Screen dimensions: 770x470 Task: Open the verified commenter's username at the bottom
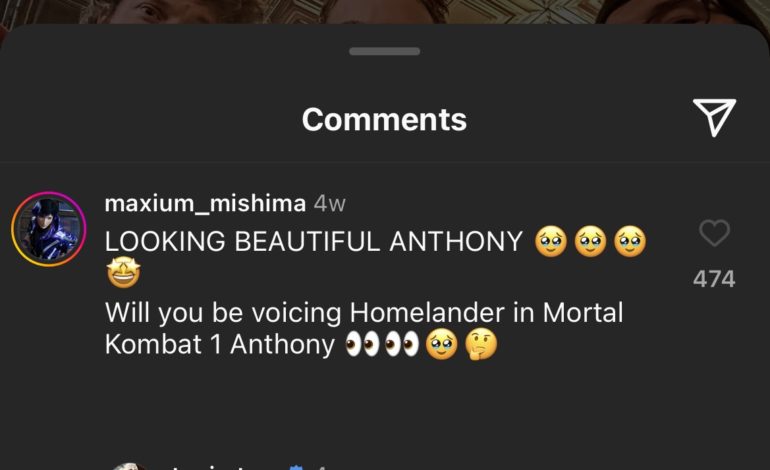click(x=226, y=467)
